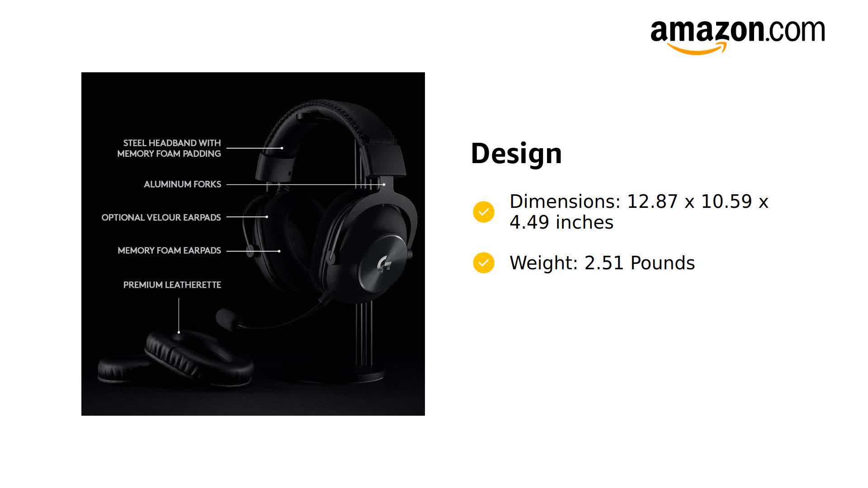The width and height of the screenshot is (868, 488).
Task: Click the callout dot on the aluminum fork
Action: [384, 184]
